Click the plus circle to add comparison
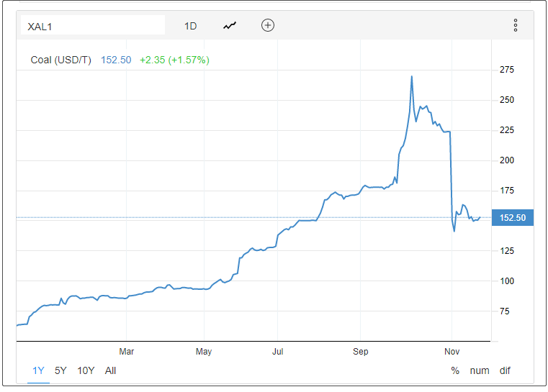 (x=268, y=26)
